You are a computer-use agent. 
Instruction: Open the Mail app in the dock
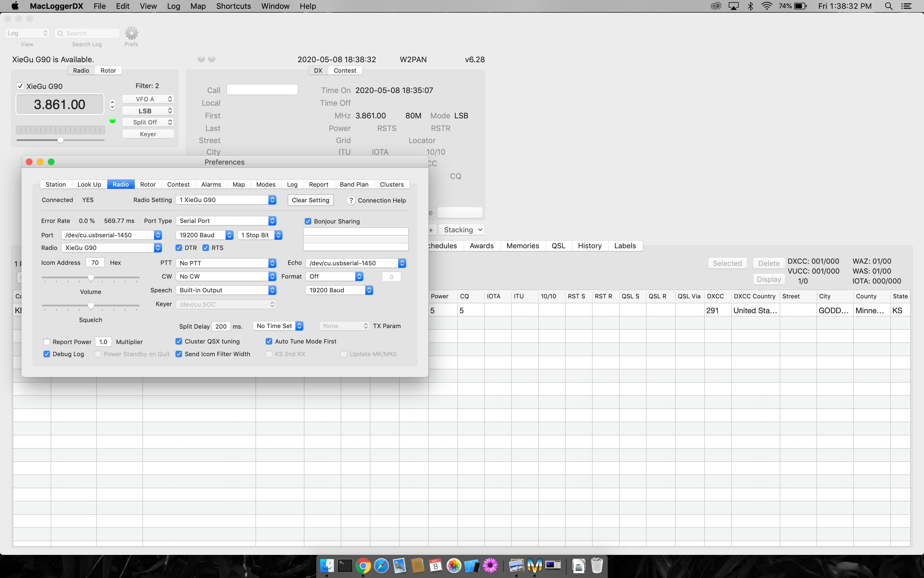point(399,565)
